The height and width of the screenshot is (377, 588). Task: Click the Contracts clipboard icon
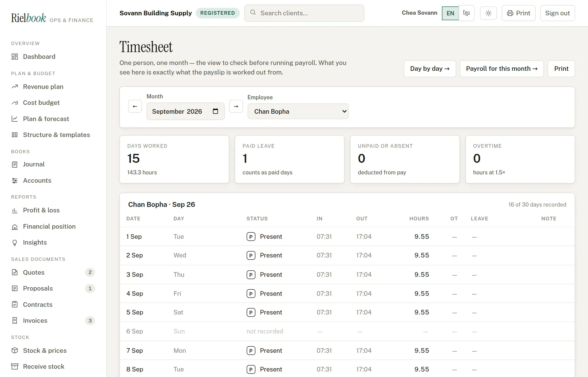click(x=15, y=305)
